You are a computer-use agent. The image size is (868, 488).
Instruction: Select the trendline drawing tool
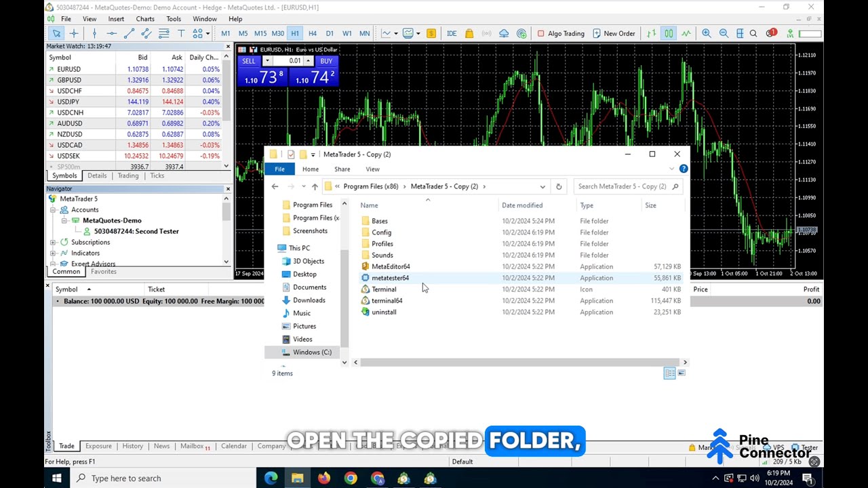(129, 33)
